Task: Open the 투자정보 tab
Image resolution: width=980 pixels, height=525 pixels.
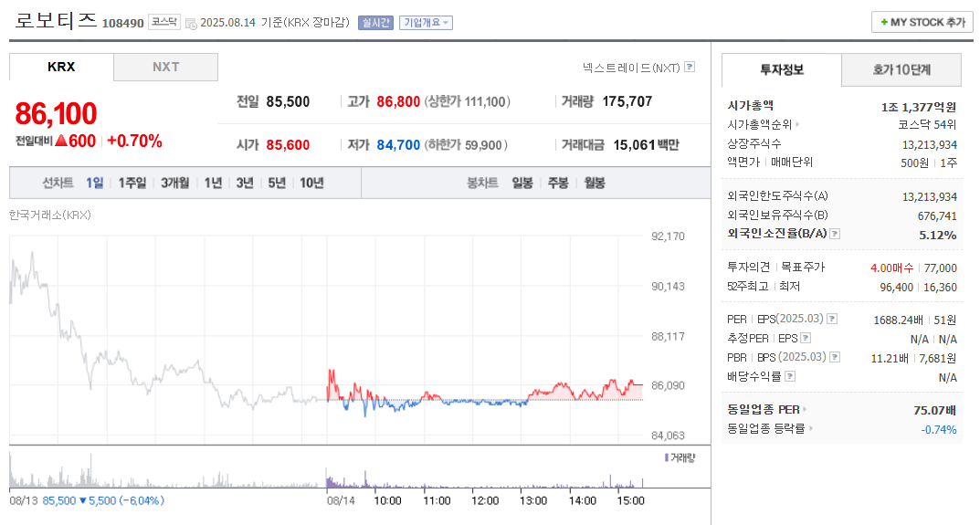Action: (x=782, y=70)
